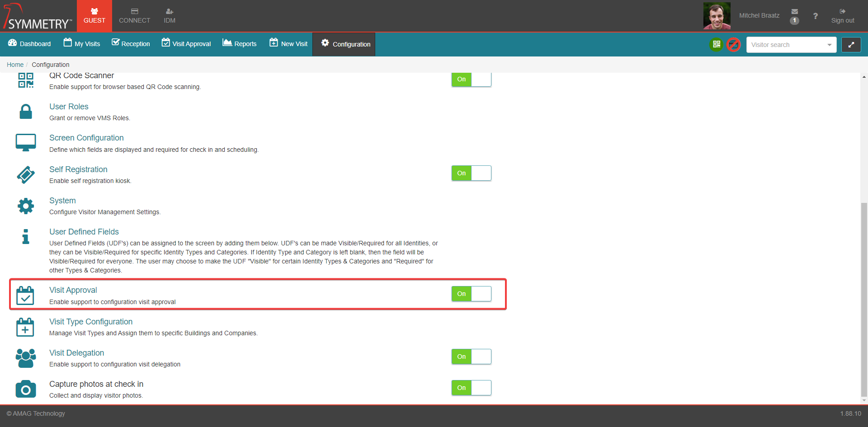Click the System gear icon
The width and height of the screenshot is (868, 427).
[x=26, y=206]
